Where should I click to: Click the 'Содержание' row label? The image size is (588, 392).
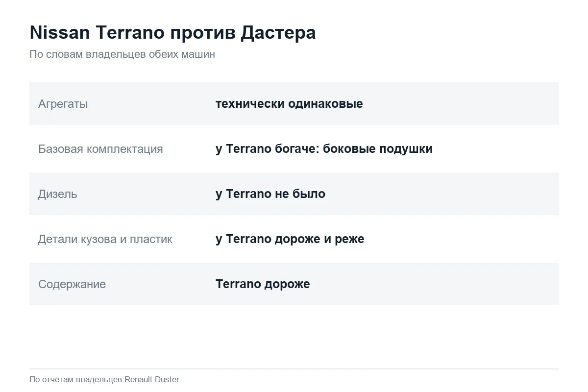72,284
